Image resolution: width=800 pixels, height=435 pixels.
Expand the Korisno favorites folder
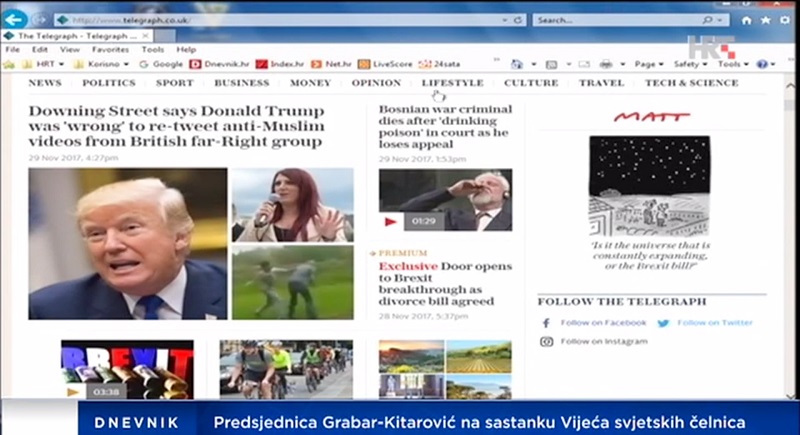click(102, 64)
